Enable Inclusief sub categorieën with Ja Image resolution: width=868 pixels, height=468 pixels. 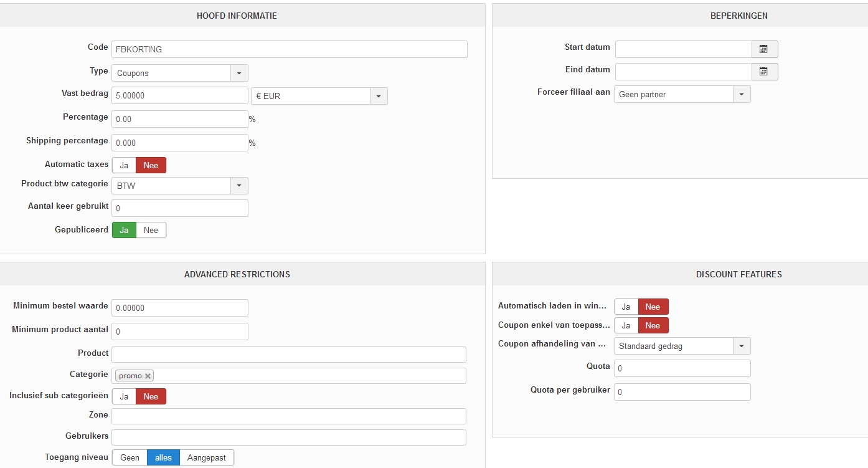(124, 397)
